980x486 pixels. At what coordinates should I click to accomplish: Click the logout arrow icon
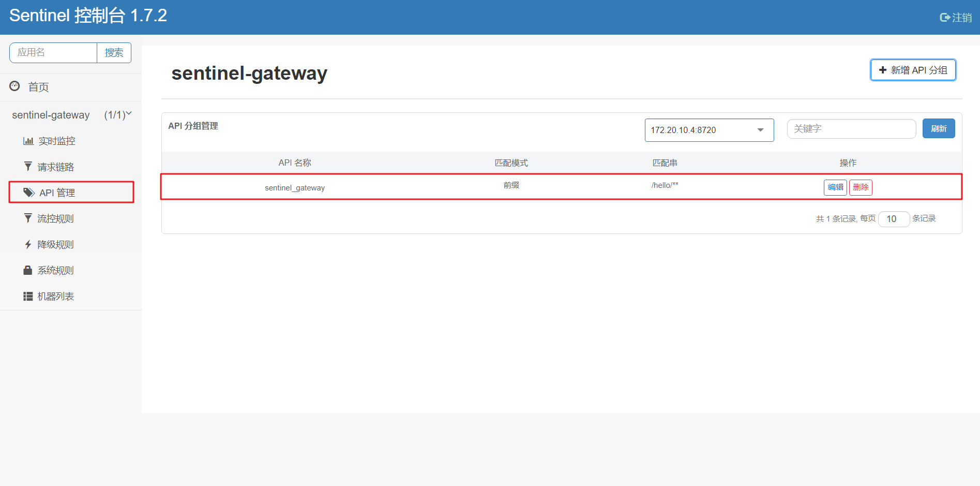coord(944,18)
